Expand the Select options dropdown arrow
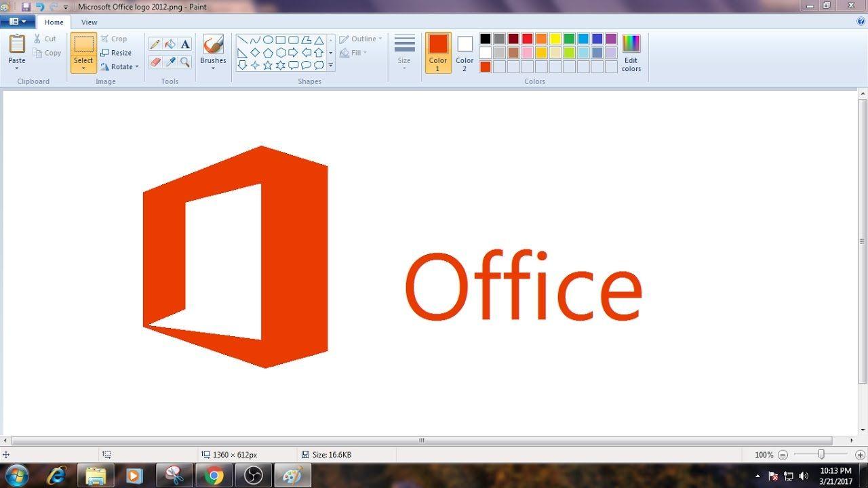 (83, 68)
